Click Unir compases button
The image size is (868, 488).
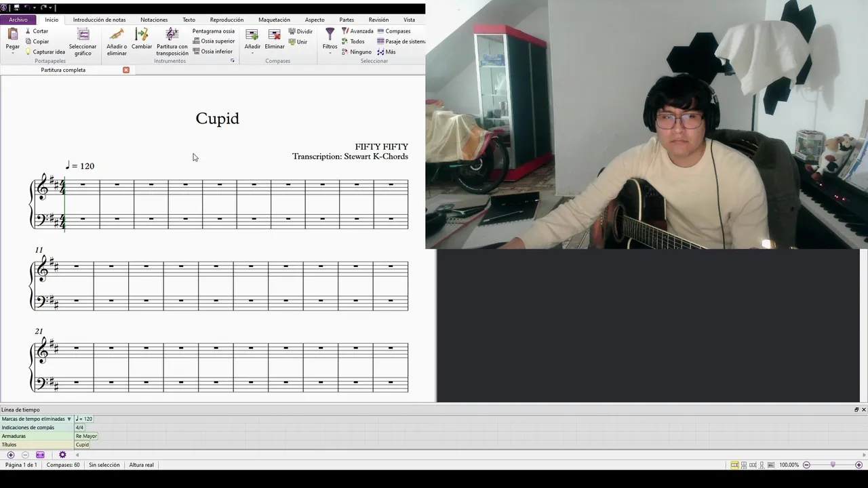[298, 42]
